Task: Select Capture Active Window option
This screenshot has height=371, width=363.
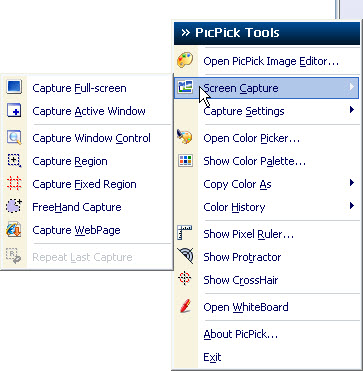Action: click(x=86, y=111)
